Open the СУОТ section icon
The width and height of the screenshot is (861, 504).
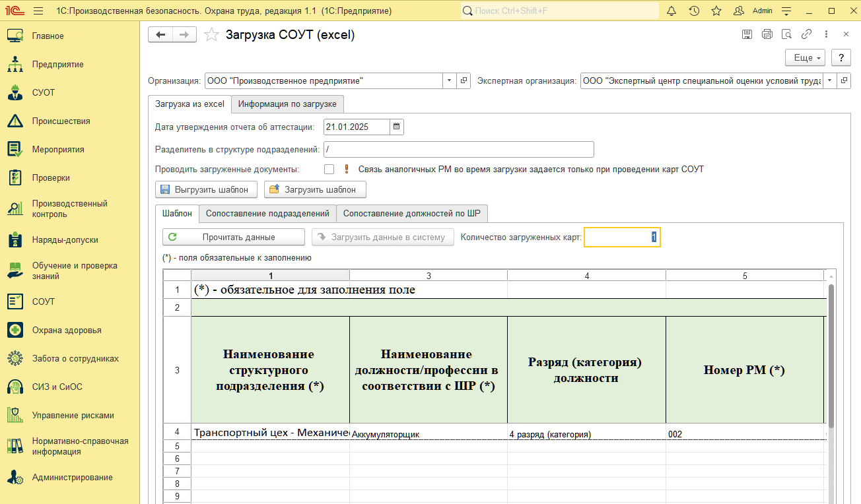tap(15, 92)
